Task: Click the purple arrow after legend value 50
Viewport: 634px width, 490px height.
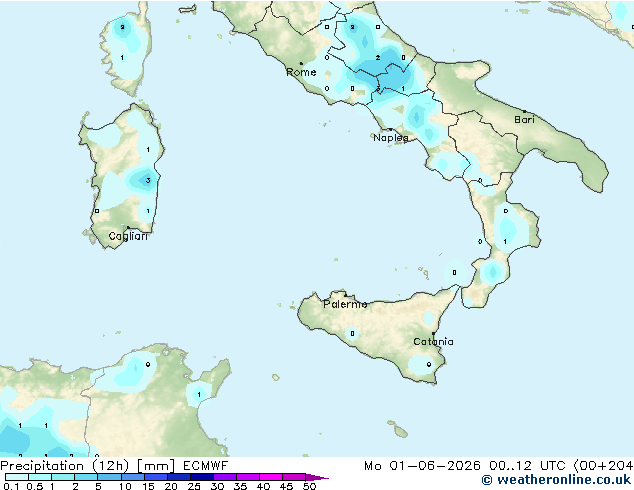Action: tap(317, 477)
